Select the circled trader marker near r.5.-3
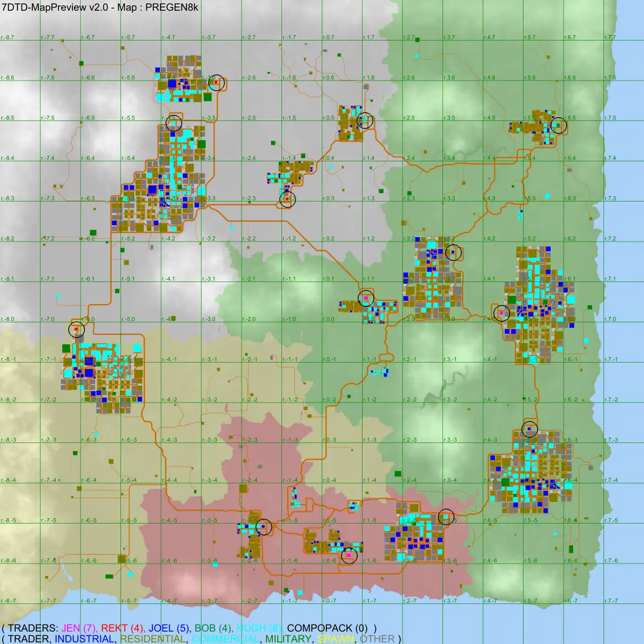 530,429
